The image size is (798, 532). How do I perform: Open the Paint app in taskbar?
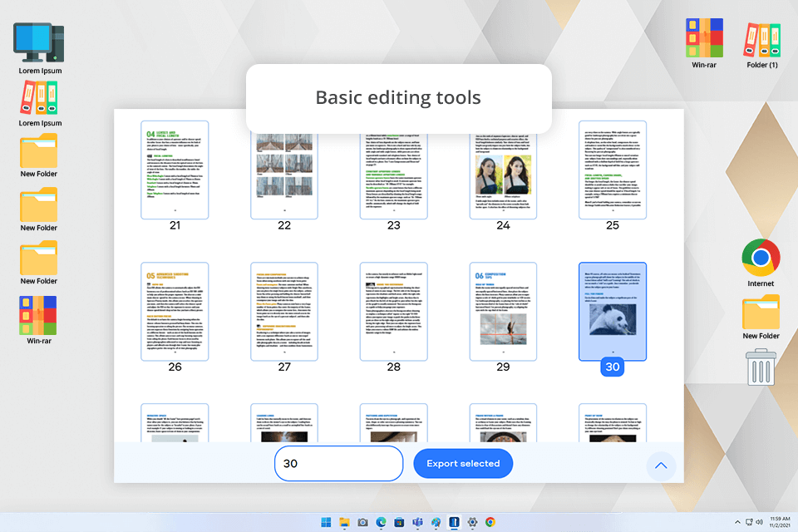(x=436, y=522)
